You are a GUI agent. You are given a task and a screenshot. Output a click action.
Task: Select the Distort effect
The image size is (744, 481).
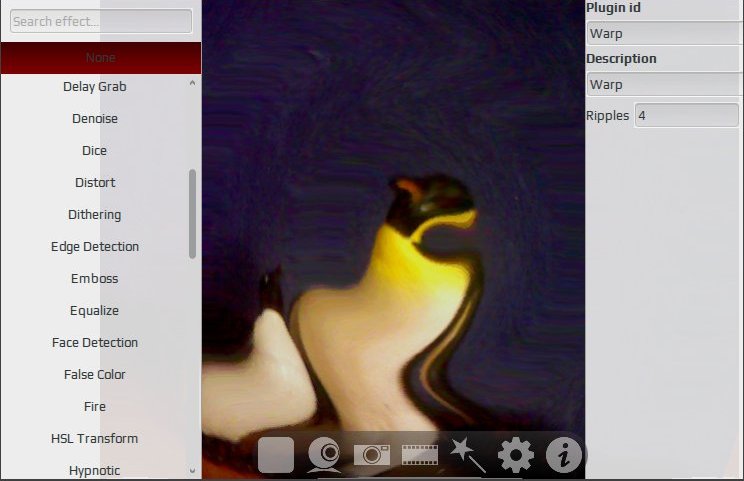[95, 183]
